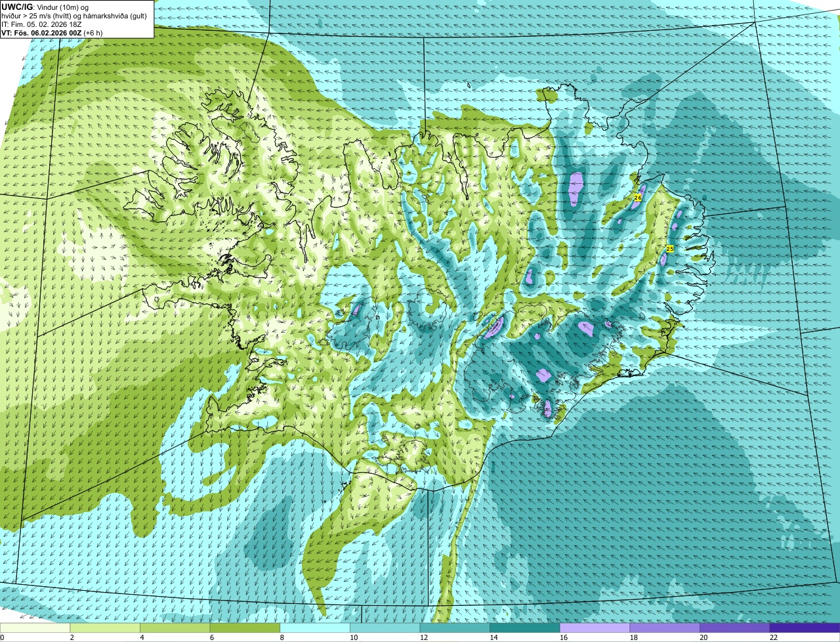Click scale label '14' on the color bar
This screenshot has height=642, width=840.
[x=493, y=637]
